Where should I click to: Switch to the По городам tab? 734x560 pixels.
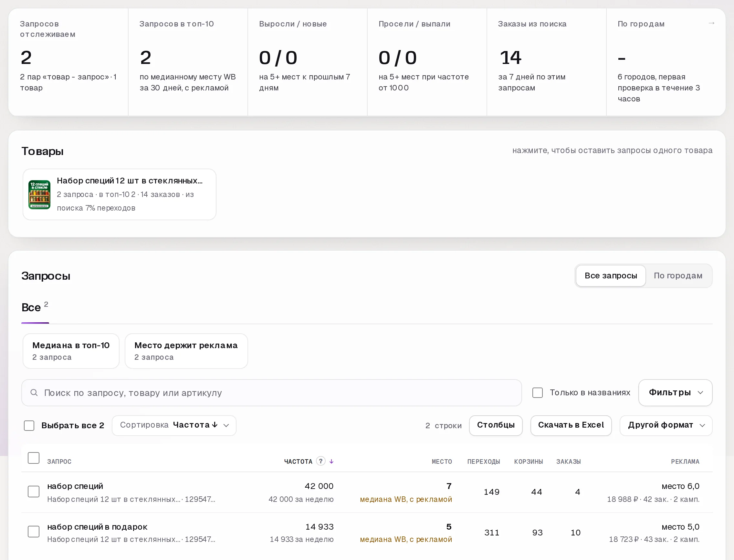[678, 276]
